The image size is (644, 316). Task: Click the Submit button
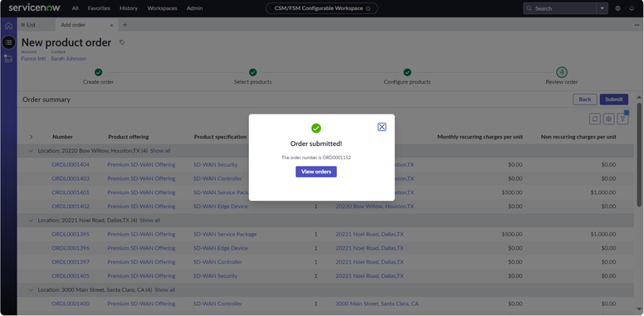tap(613, 100)
